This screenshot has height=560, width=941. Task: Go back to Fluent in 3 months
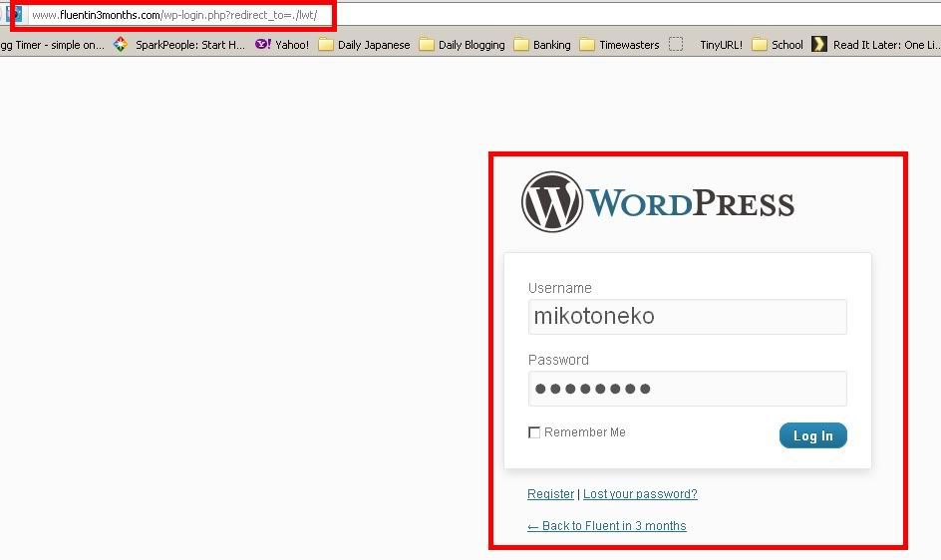(x=607, y=526)
